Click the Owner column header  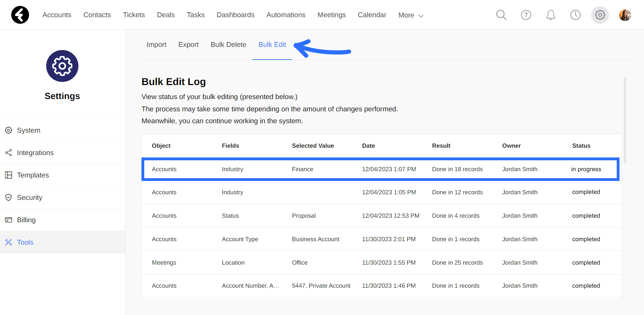tap(511, 146)
